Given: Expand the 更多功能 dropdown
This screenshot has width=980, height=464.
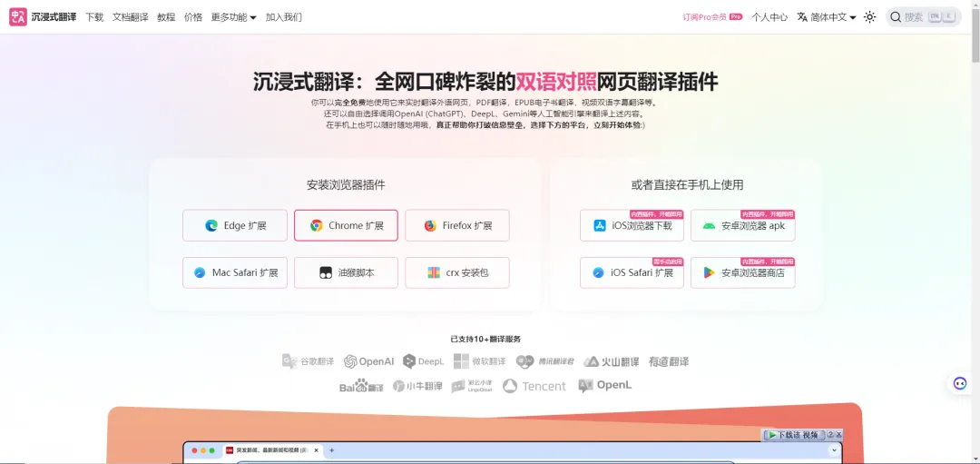Looking at the screenshot, I should point(234,17).
